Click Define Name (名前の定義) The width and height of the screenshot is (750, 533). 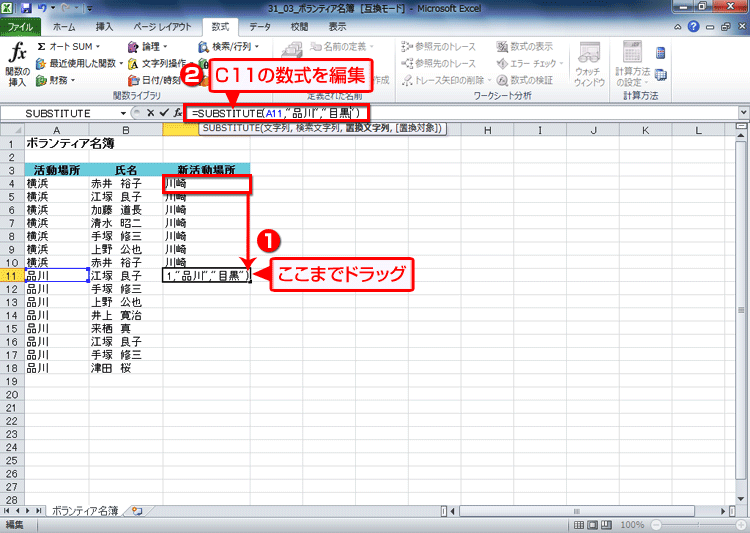[x=341, y=46]
